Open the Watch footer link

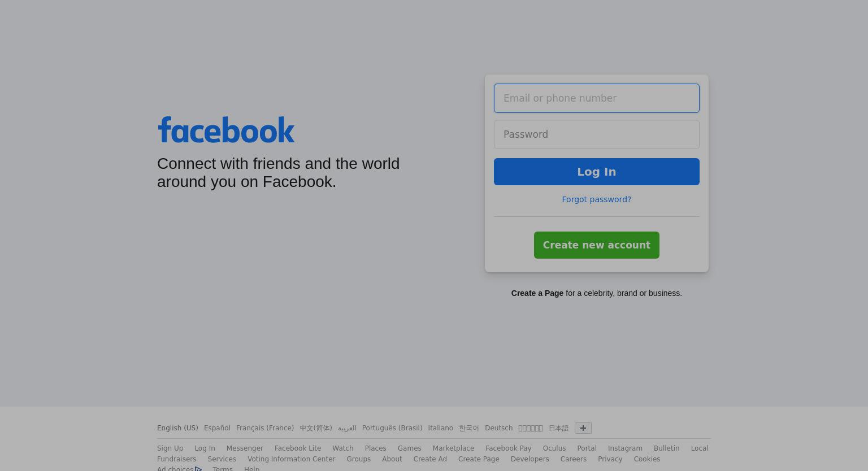(343, 448)
